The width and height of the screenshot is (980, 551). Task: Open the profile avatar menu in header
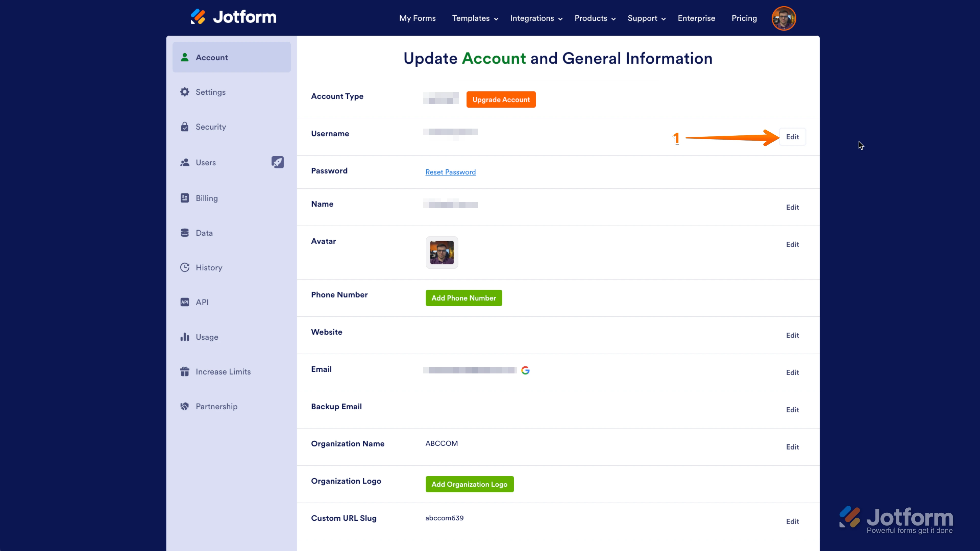[783, 18]
